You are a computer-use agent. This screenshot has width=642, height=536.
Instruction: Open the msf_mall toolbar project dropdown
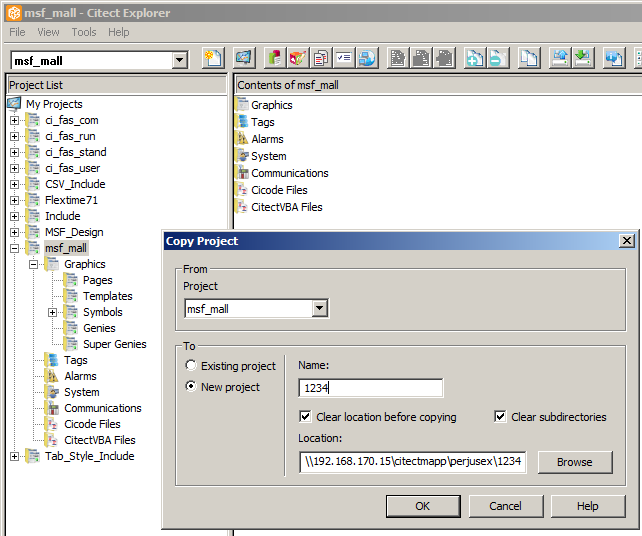click(179, 61)
